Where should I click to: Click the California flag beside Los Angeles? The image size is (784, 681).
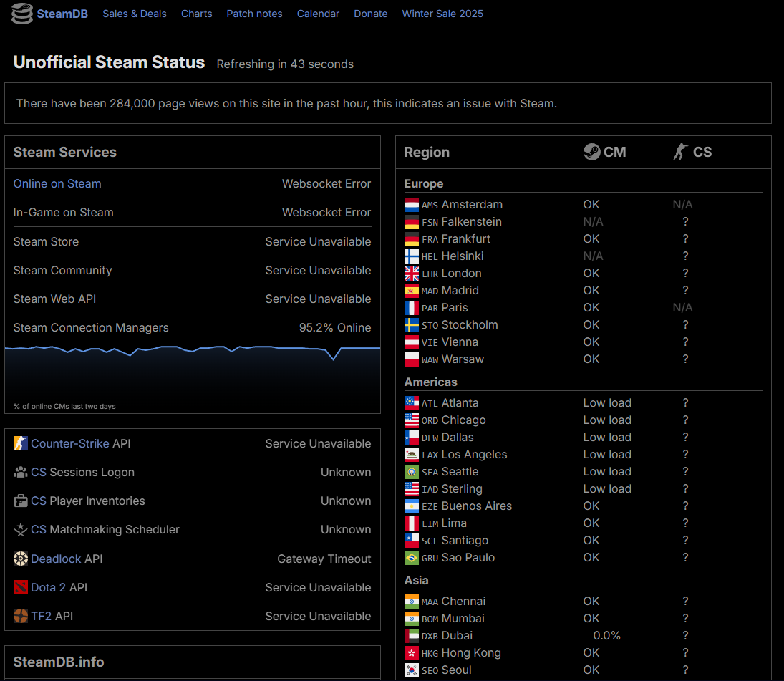[x=412, y=454]
